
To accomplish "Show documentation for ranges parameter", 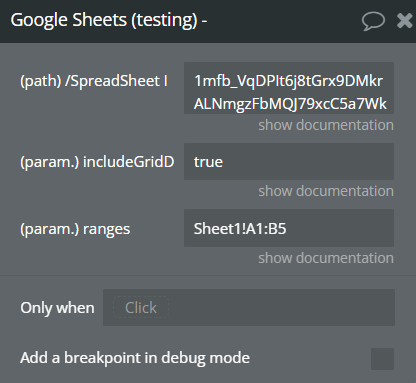I will tap(326, 258).
